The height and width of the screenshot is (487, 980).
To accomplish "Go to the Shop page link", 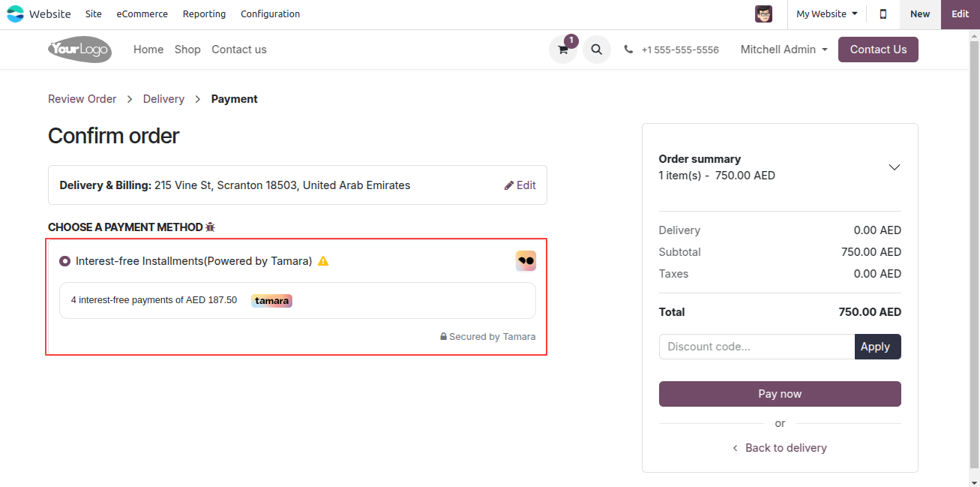I will pyautogui.click(x=187, y=50).
